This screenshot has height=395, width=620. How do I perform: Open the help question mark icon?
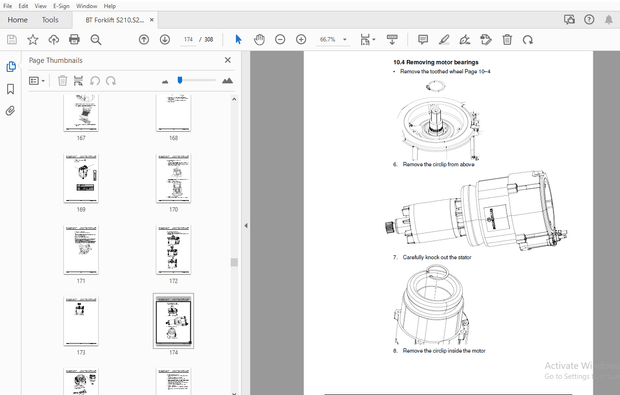tap(589, 20)
